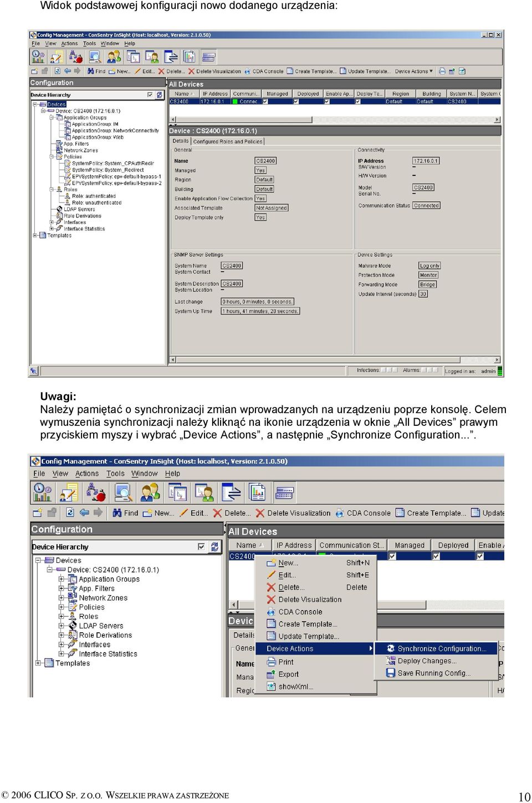Viewport: 532px width, 803px height.
Task: Select the Details tab in the top screenshot
Action: tap(181, 141)
